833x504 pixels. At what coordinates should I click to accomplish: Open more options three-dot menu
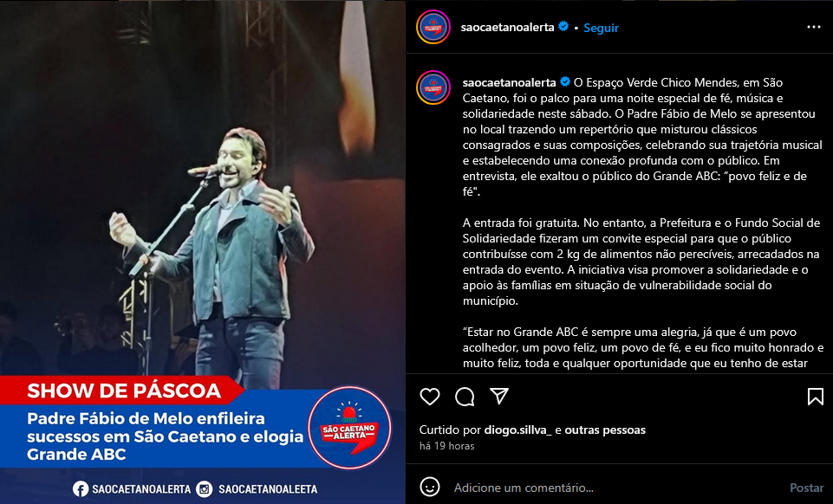[x=814, y=27]
